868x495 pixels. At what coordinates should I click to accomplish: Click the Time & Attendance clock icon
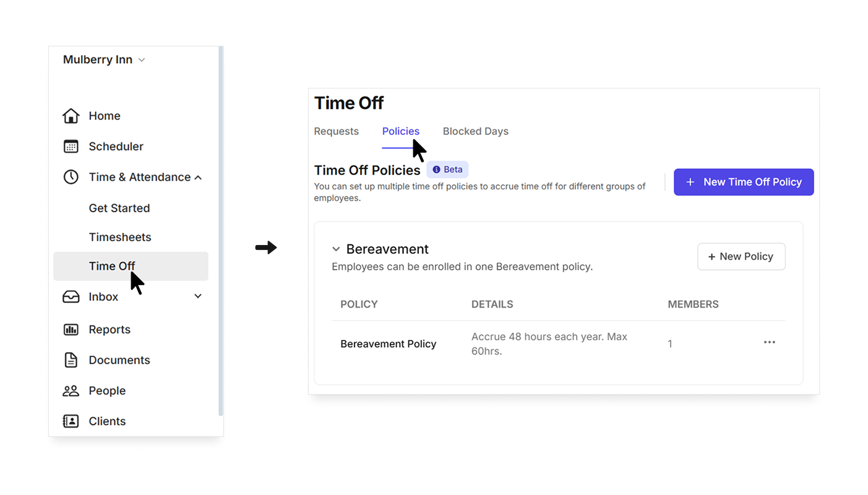pos(71,177)
